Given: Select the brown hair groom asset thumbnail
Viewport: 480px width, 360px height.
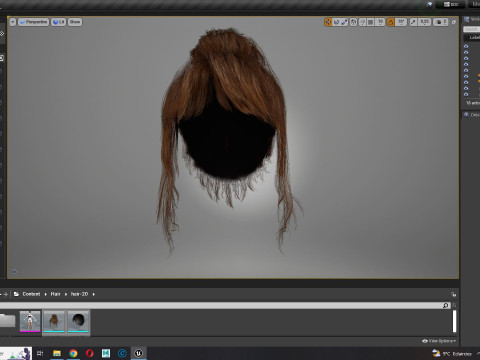Looking at the screenshot, I should click(x=54, y=321).
